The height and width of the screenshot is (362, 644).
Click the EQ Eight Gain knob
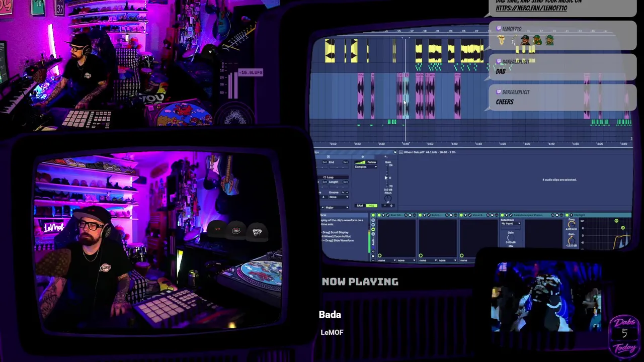tap(572, 241)
